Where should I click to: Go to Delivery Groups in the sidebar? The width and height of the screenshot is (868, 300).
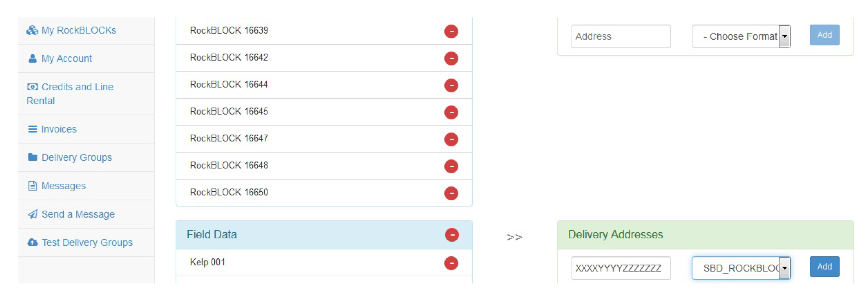[76, 158]
